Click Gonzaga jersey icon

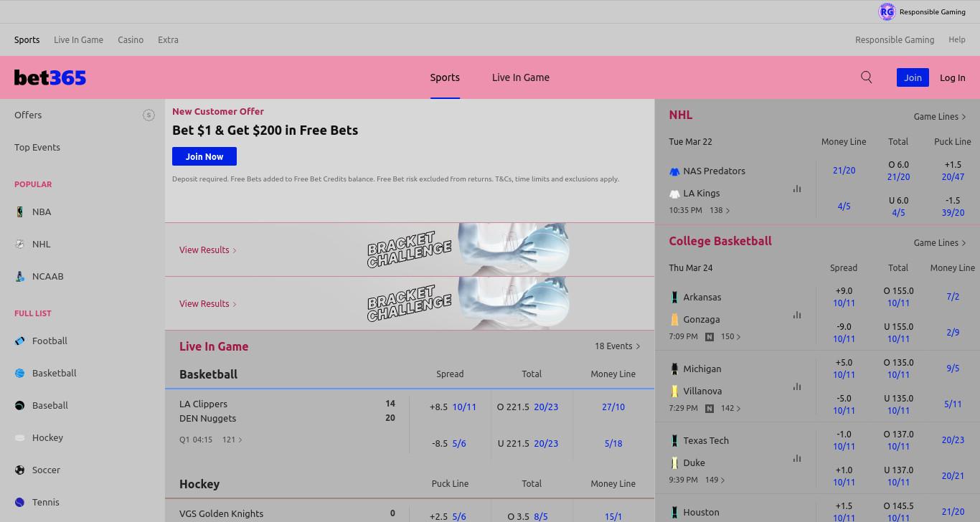tap(674, 319)
